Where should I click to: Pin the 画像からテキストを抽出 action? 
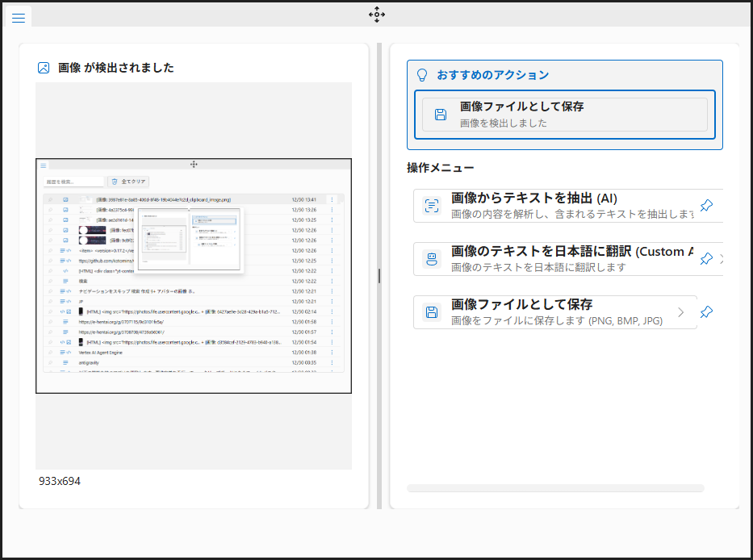706,205
